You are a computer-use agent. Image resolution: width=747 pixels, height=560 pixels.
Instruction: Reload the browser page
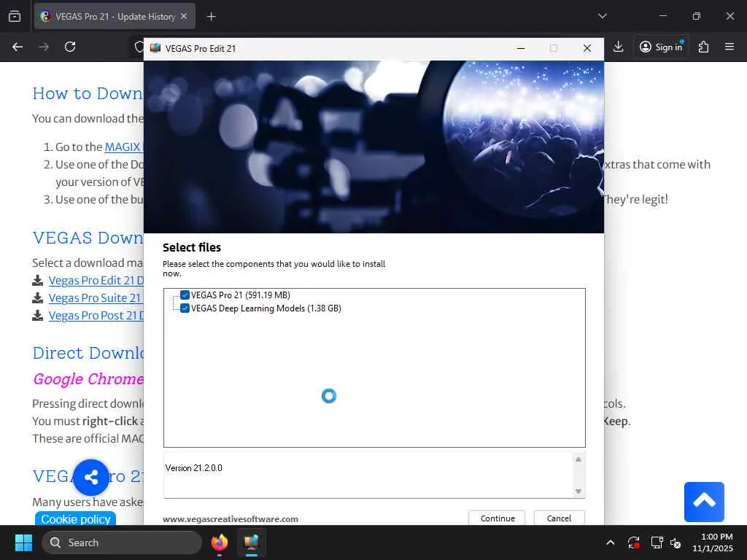70,47
